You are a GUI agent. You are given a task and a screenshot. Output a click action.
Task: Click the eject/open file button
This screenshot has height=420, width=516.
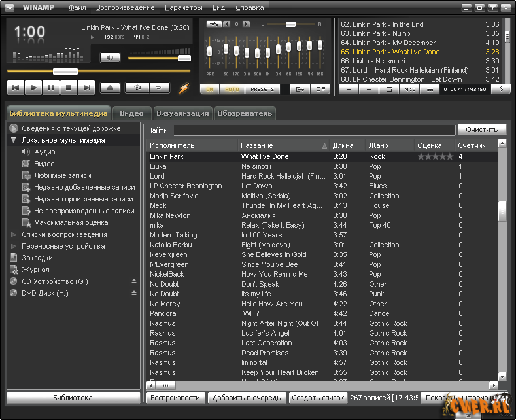[110, 87]
